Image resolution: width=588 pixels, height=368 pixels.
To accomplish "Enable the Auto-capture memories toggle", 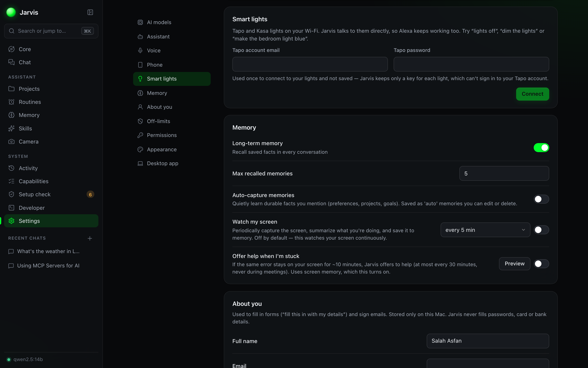I will [x=541, y=199].
